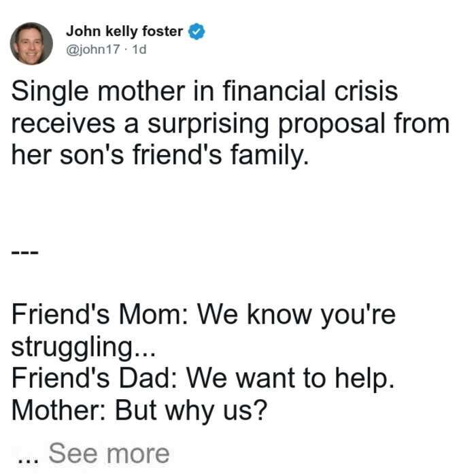Tap the "Friend's Dad: We want to help." line
The image size is (476, 476).
[203, 379]
